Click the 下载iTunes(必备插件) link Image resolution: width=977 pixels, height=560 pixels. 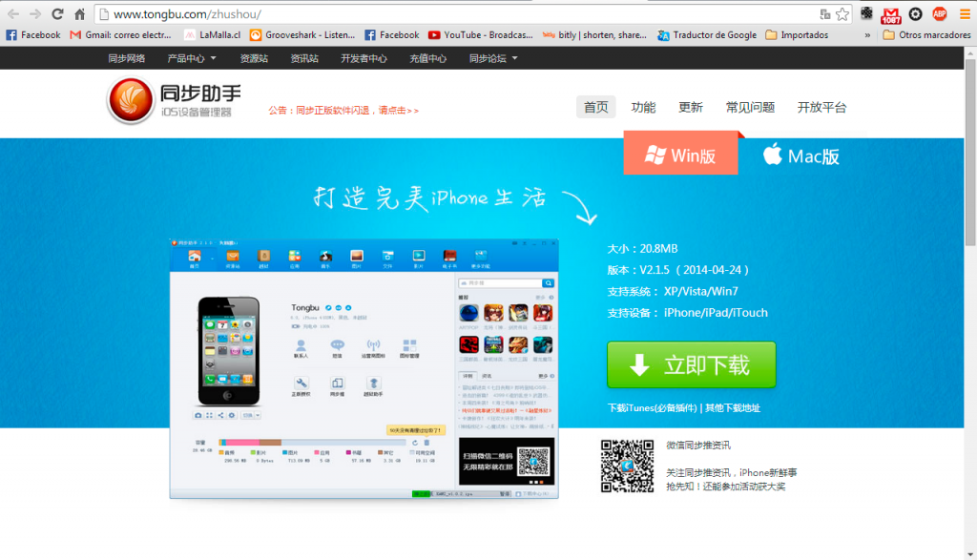pos(652,408)
